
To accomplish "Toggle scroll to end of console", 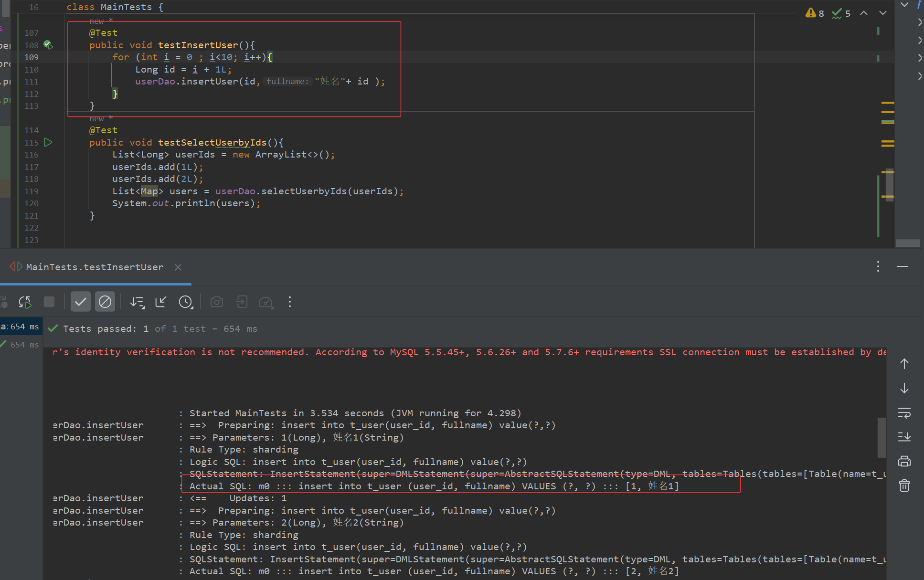I will coord(904,437).
